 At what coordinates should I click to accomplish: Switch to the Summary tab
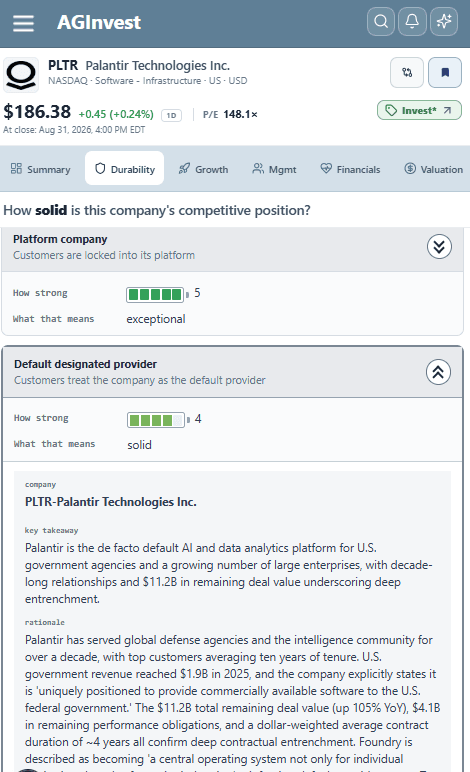pos(40,169)
